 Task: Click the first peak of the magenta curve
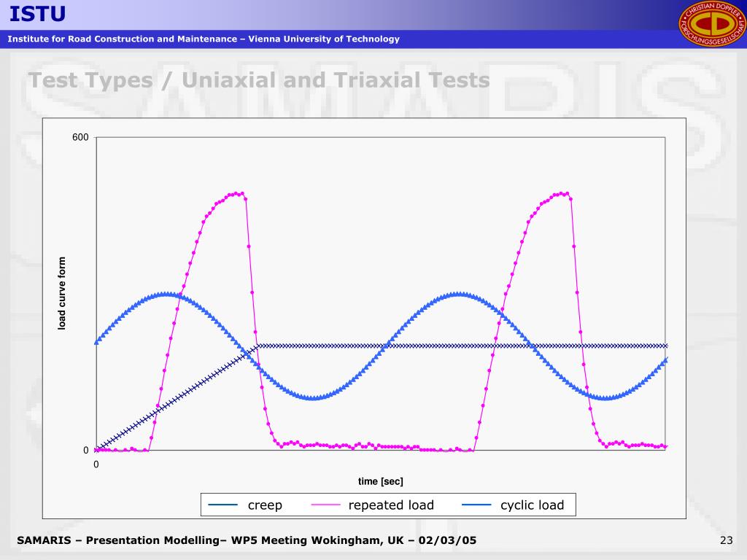pos(237,193)
